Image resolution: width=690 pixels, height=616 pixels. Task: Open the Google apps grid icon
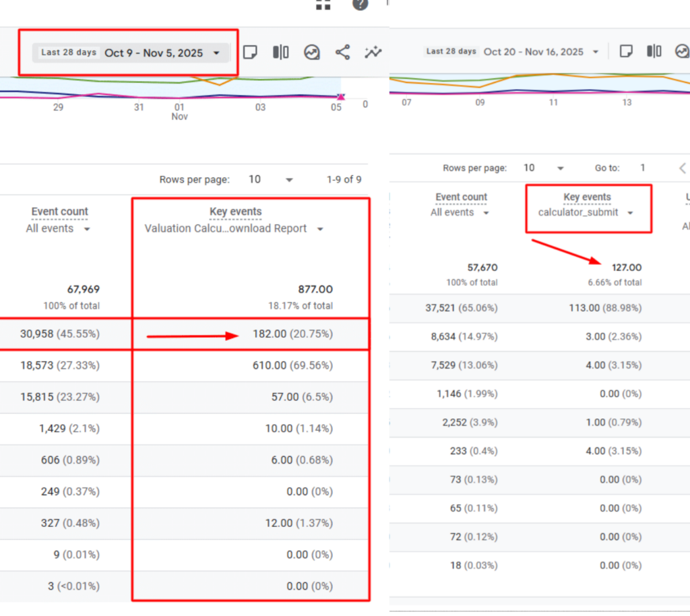[x=323, y=5]
